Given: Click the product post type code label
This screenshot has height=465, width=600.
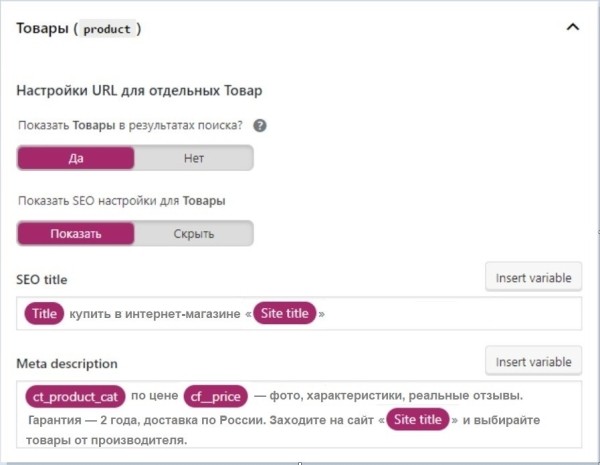Looking at the screenshot, I should [106, 29].
